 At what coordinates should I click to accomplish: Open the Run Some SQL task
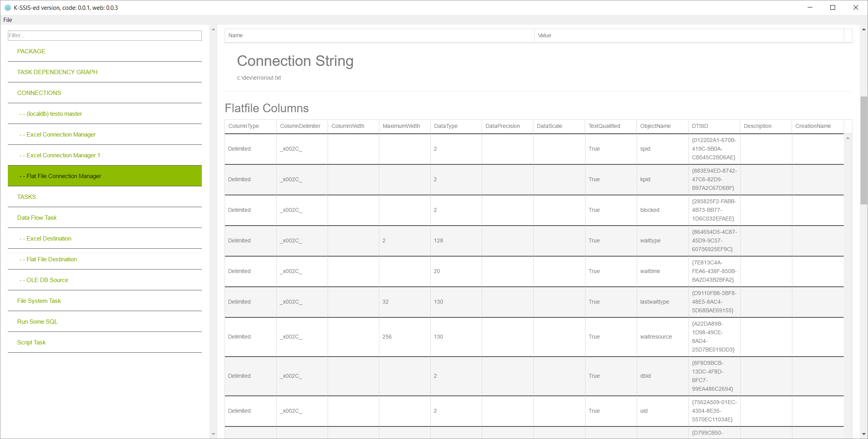[x=37, y=322]
